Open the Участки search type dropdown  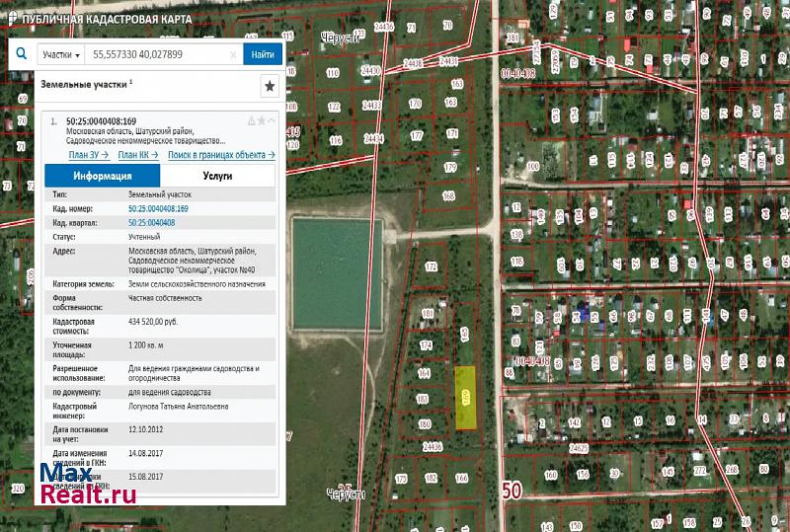coord(61,55)
